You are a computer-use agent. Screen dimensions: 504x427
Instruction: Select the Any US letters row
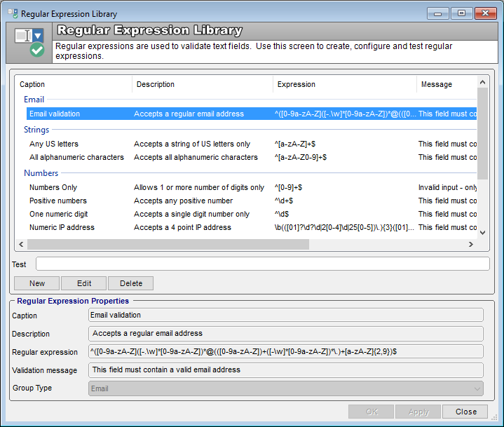[252, 144]
